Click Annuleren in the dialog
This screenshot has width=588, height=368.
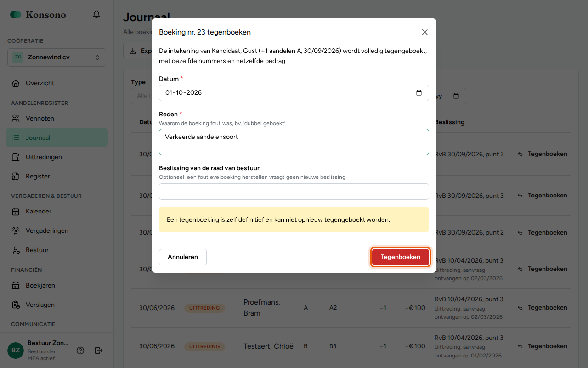(183, 257)
